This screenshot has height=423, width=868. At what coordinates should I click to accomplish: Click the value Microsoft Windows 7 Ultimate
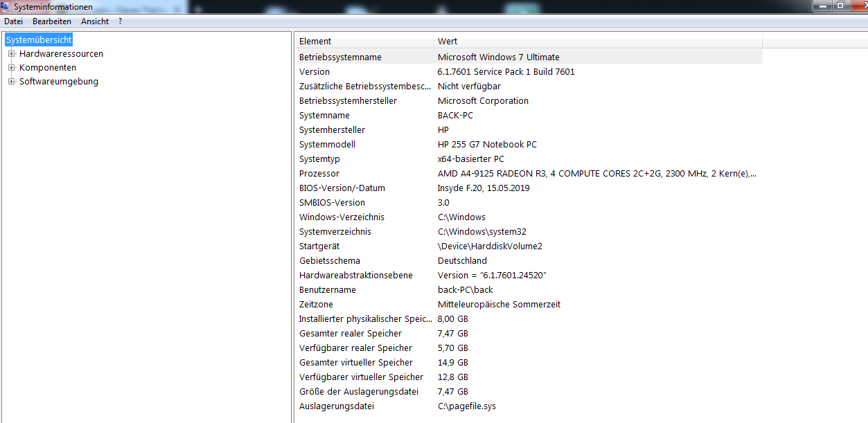(499, 57)
